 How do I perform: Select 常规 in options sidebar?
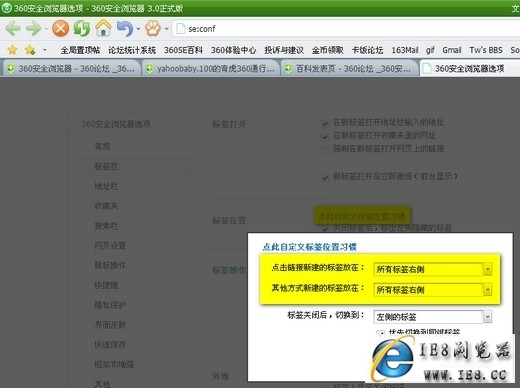[102, 146]
